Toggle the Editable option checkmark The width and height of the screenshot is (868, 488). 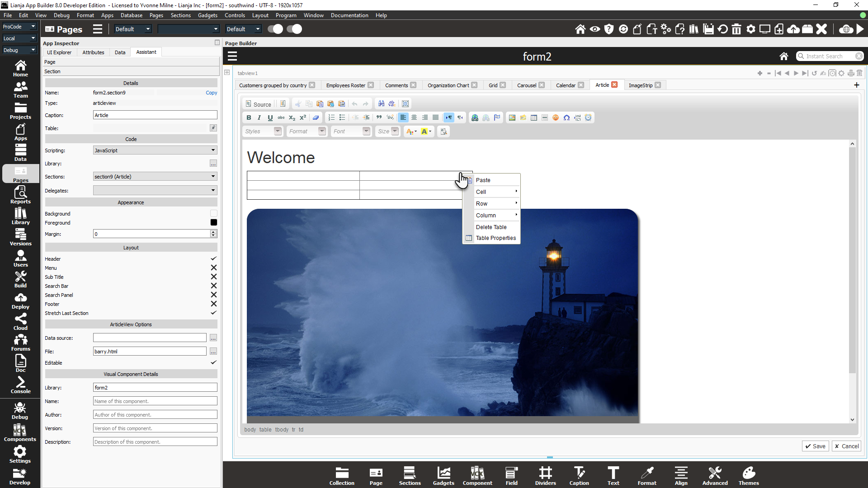click(213, 363)
